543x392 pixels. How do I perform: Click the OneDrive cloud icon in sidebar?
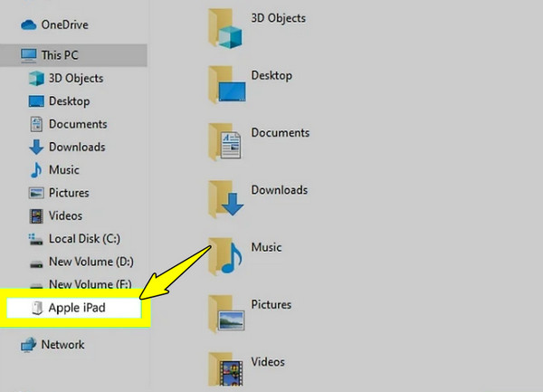(28, 25)
